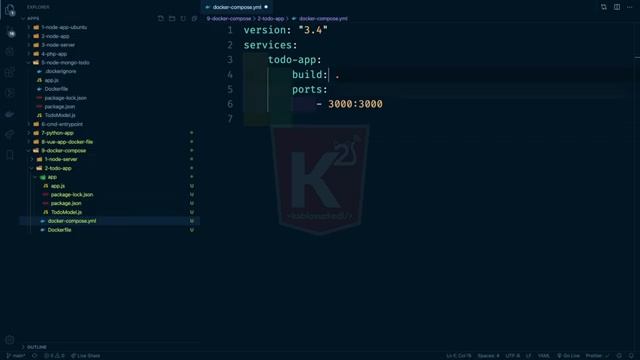The width and height of the screenshot is (640, 360).
Task: Click the version: "3.4" line in the editor
Action: (286, 30)
